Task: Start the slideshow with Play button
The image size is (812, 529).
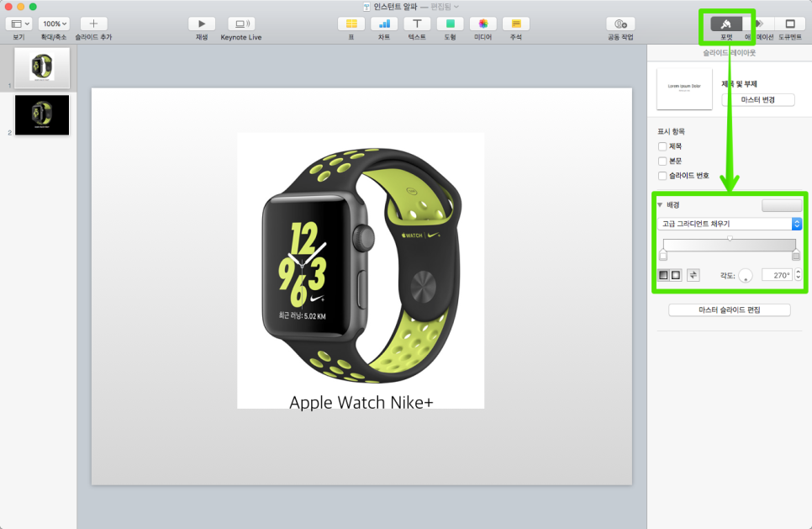Action: tap(202, 24)
